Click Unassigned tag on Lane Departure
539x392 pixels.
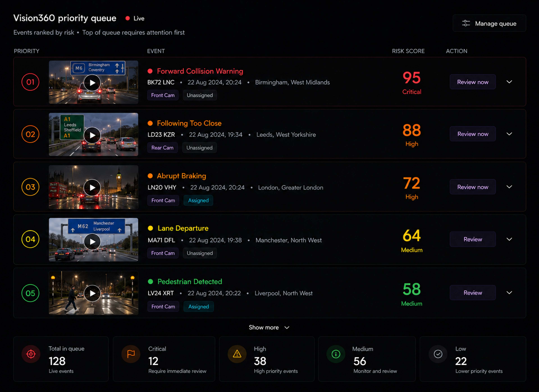pyautogui.click(x=200, y=253)
